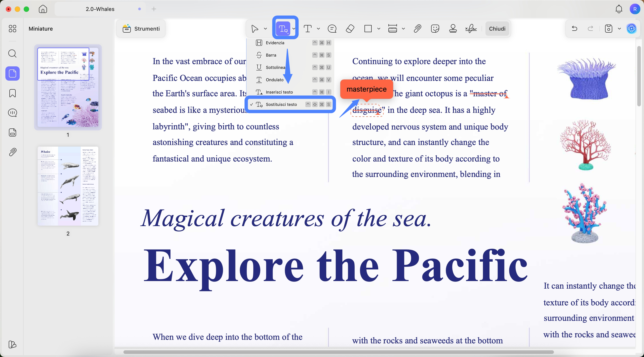Select the pages panel icon in the sidebar
The image size is (644, 357).
[x=13, y=73]
